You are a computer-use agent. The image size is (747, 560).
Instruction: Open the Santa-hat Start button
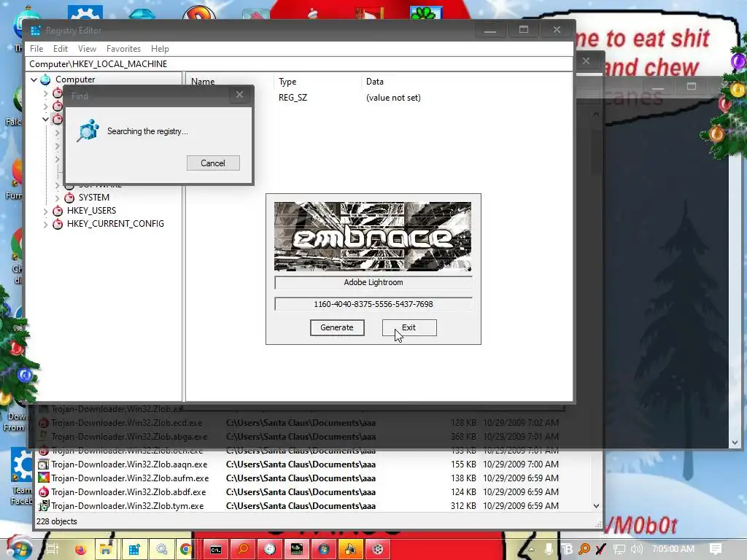[19, 548]
